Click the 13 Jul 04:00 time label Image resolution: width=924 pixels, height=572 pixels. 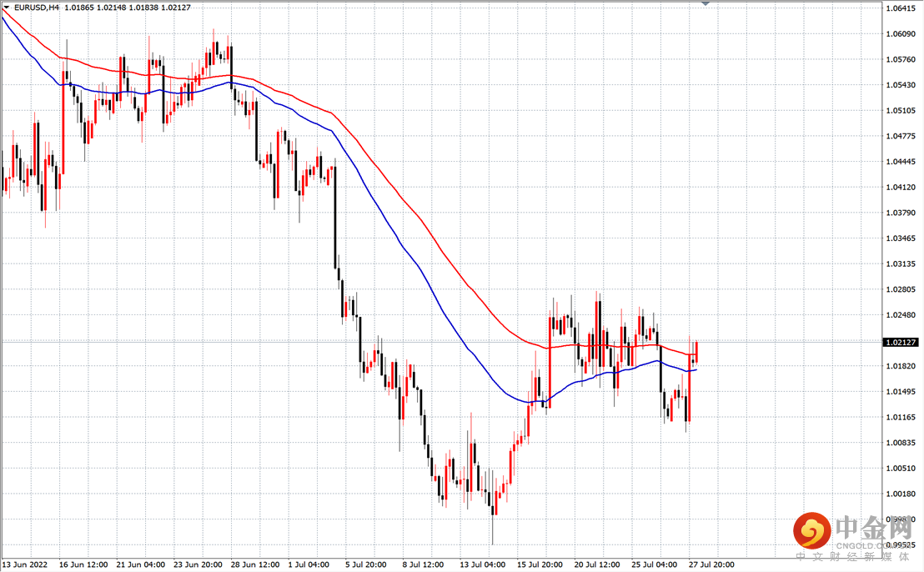(483, 564)
